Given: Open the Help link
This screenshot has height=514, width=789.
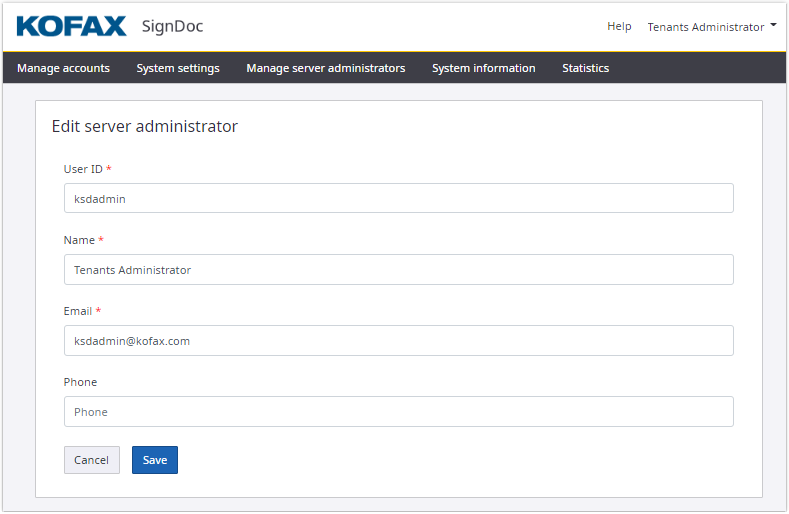Looking at the screenshot, I should click(619, 26).
